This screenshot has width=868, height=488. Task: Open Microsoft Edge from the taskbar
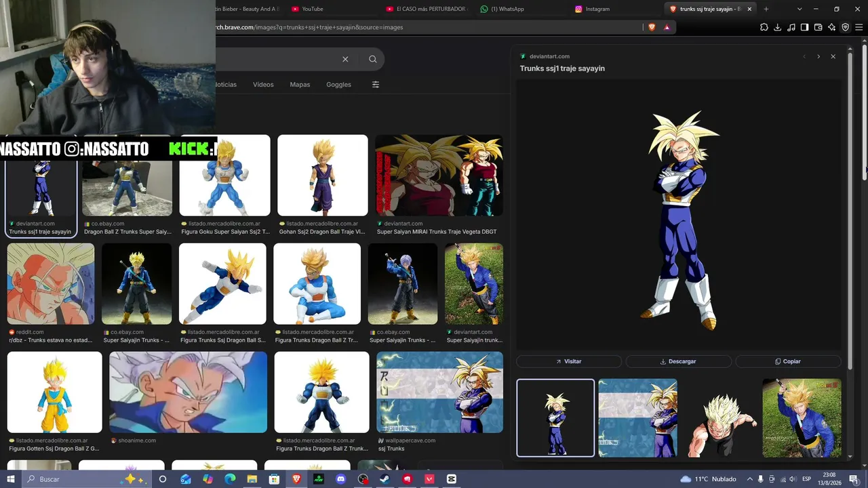230,479
